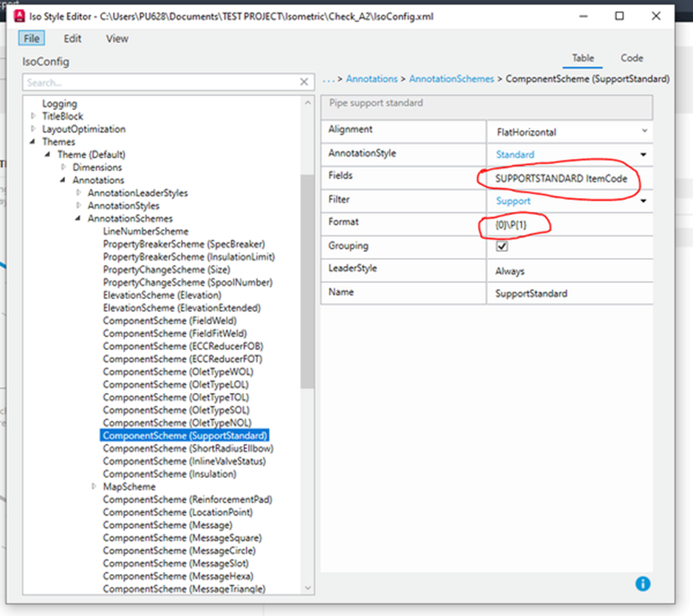This screenshot has height=616, width=693.
Task: Expand the LayoutOptimization tree node
Action: [x=33, y=129]
